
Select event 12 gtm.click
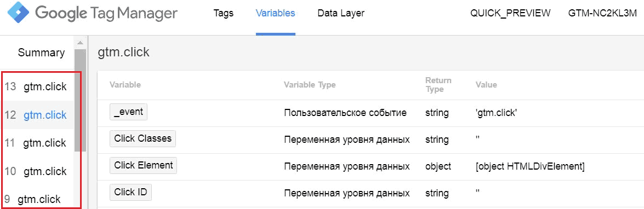click(36, 115)
